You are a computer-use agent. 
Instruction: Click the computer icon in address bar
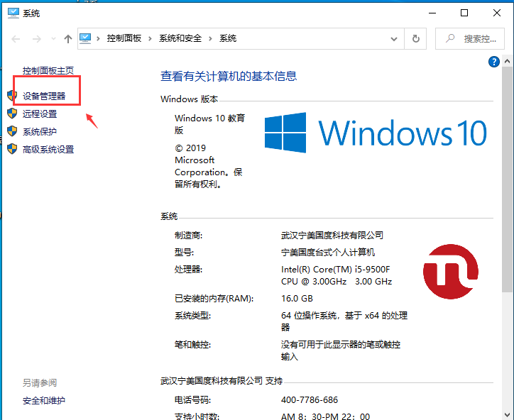tap(85, 38)
